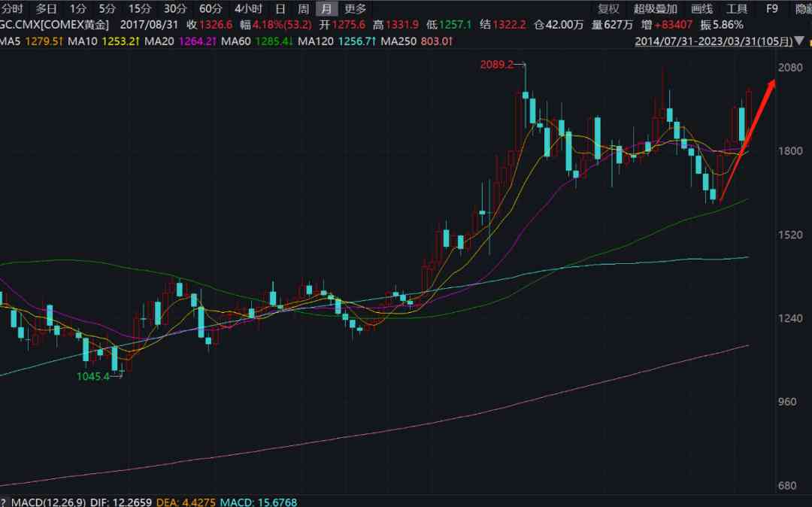
Task: Select the 多日 multi-day option
Action: point(47,9)
